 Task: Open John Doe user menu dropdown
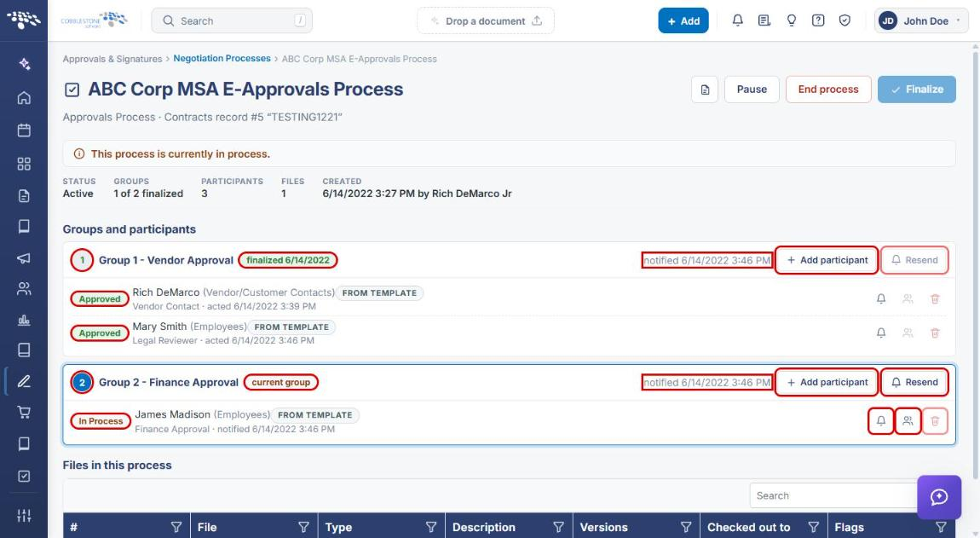point(921,20)
